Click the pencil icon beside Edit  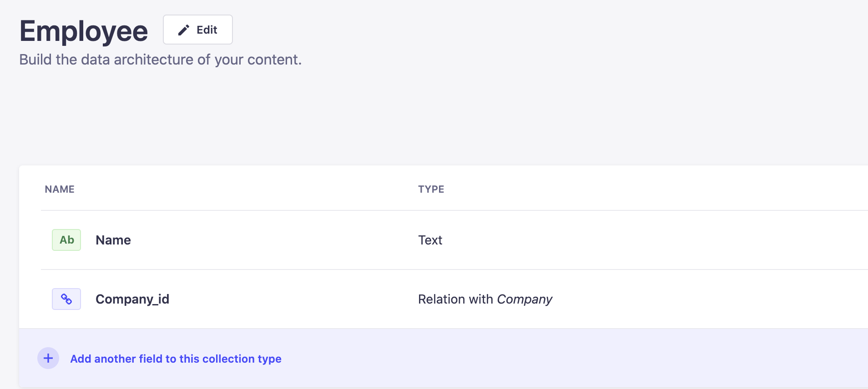tap(184, 30)
